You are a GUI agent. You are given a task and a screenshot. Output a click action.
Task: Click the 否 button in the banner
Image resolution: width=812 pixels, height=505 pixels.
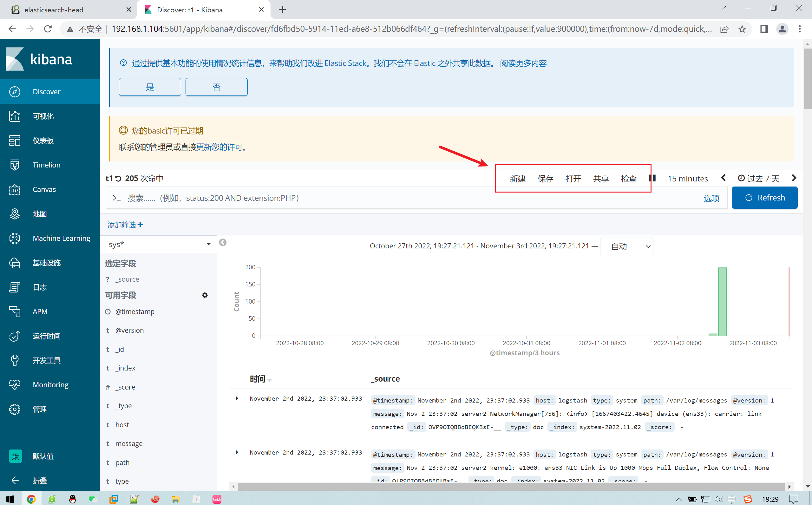pyautogui.click(x=216, y=87)
